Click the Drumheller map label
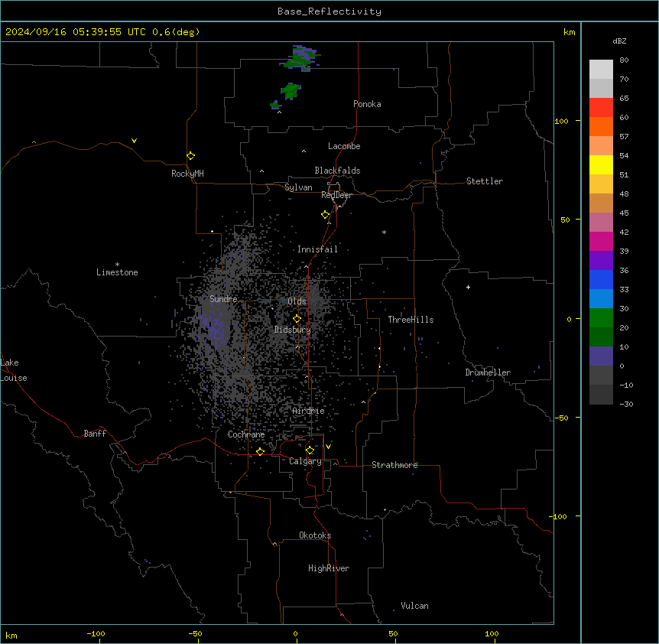 488,372
